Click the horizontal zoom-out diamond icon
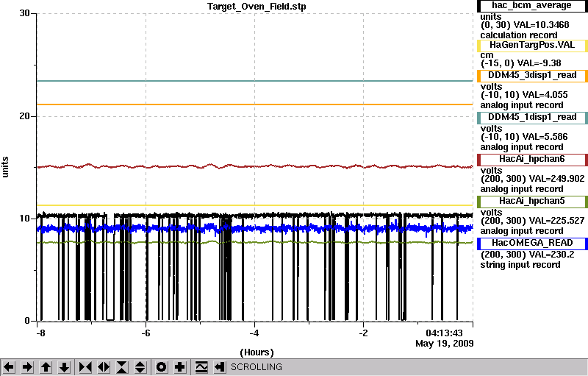The width and height of the screenshot is (588, 376). 104,366
